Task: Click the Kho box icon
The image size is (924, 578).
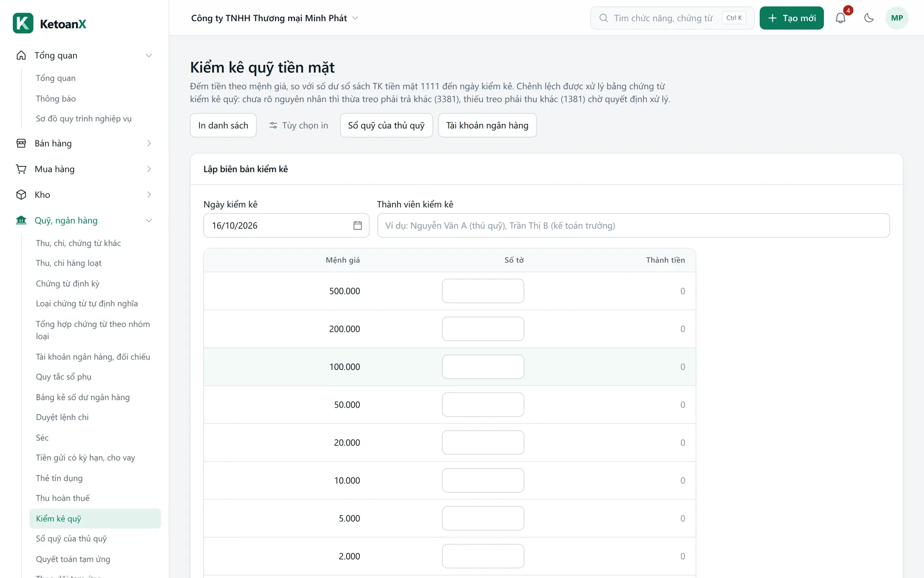Action: [x=21, y=195]
